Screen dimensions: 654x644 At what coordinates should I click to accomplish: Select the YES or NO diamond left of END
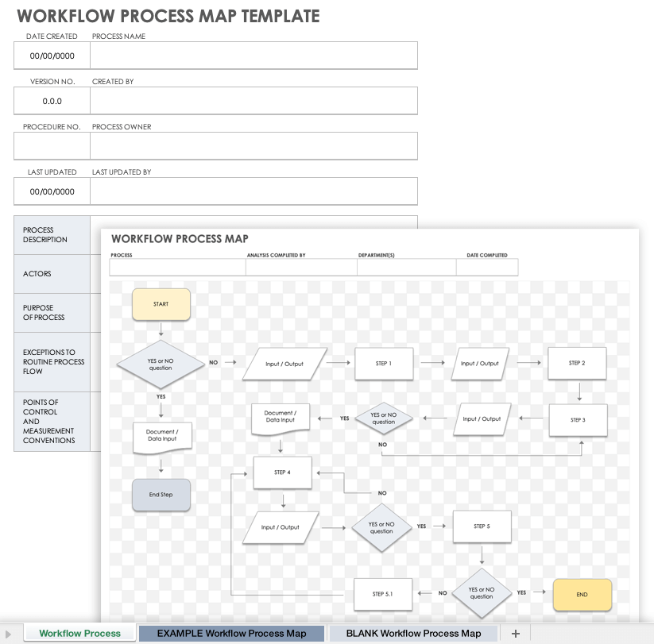point(482,593)
